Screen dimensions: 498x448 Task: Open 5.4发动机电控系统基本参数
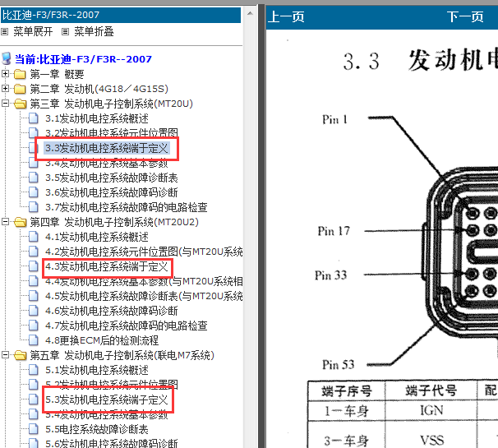[106, 415]
